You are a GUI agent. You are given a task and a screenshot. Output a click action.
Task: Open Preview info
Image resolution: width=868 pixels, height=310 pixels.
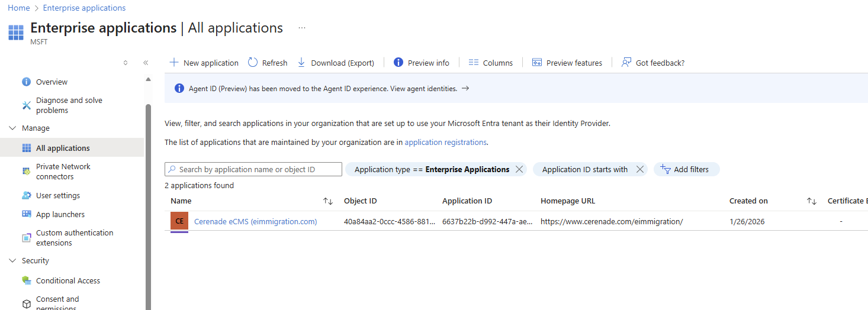(422, 63)
